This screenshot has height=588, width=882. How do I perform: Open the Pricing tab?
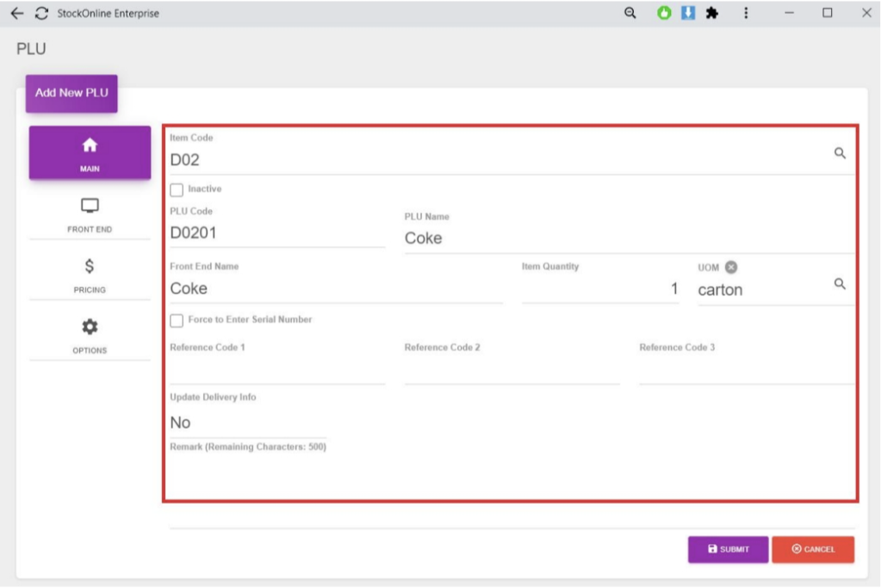90,275
